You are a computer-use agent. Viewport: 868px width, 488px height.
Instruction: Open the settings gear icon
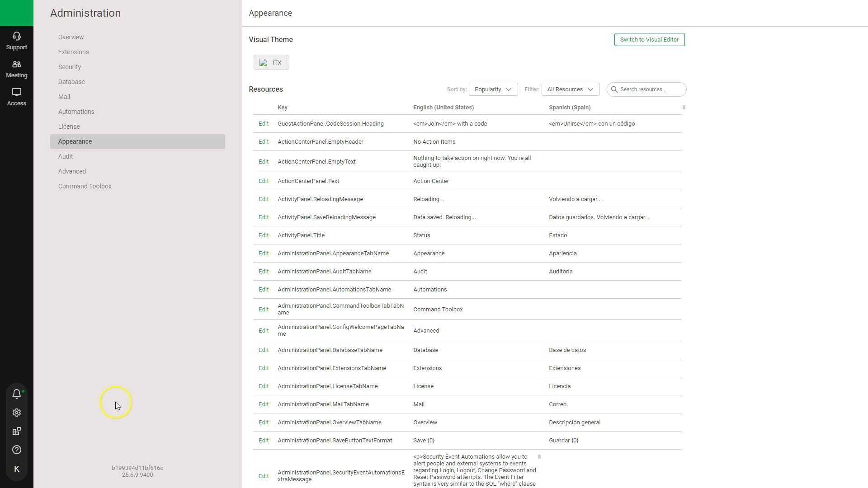[x=17, y=413]
